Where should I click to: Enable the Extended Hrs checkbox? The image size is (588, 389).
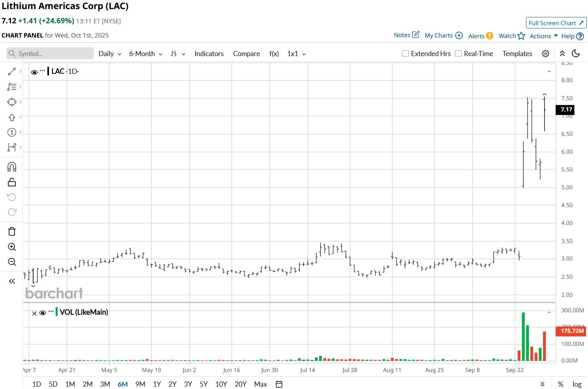point(405,53)
